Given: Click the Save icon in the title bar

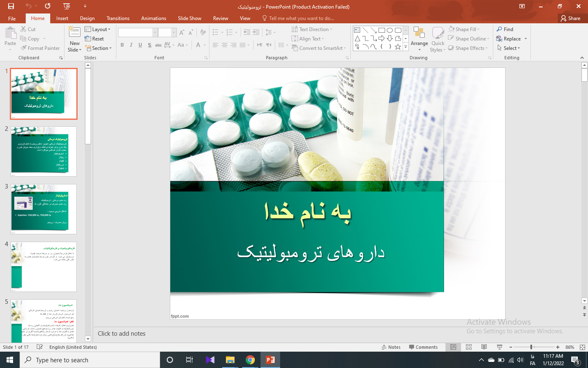Looking at the screenshot, I should coord(11,6).
